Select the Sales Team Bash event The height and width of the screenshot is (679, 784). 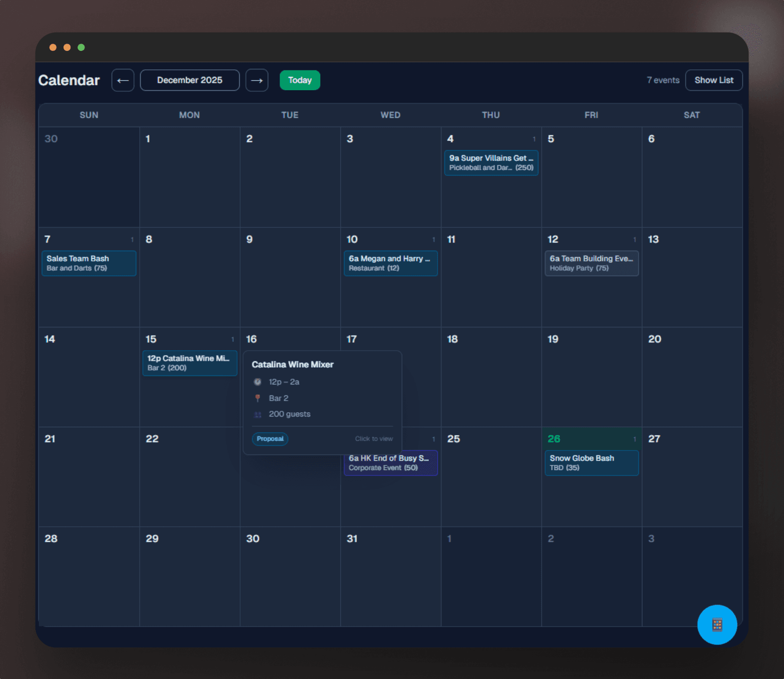pyautogui.click(x=89, y=263)
